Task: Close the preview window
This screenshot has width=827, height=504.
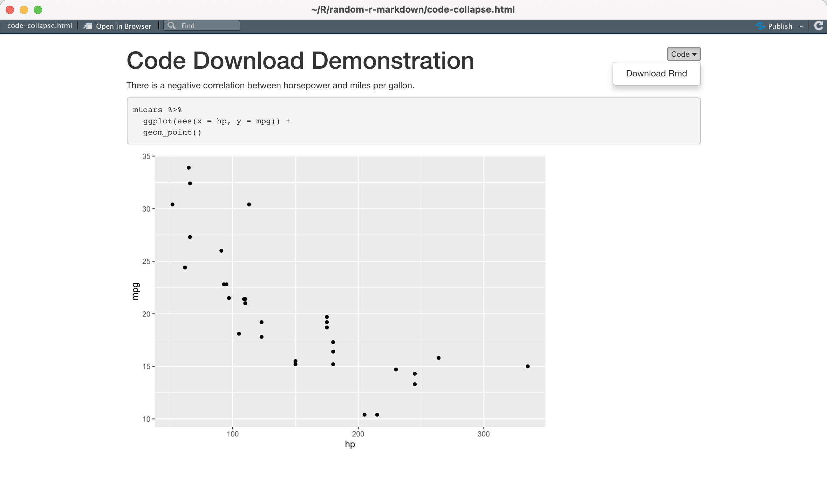Action: pos(10,10)
